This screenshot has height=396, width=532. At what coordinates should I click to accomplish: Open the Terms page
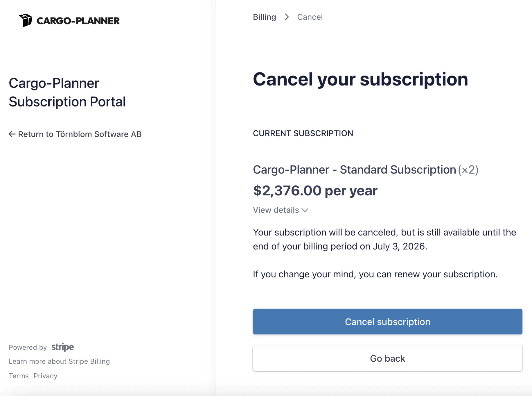[19, 376]
